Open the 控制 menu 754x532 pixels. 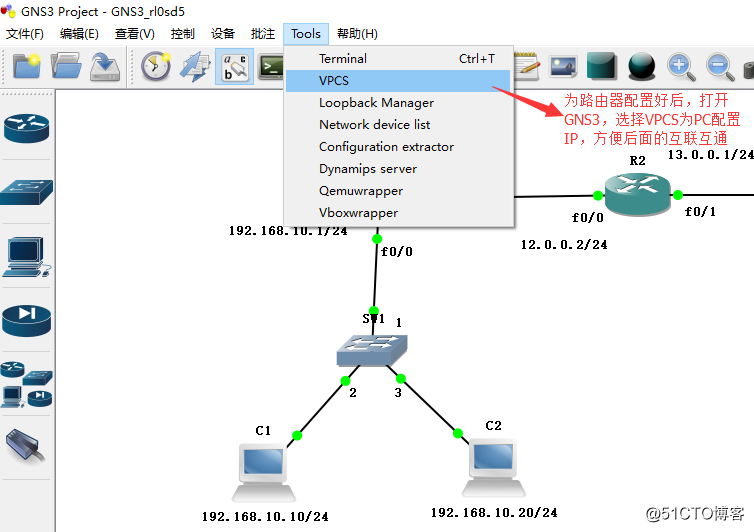pyautogui.click(x=183, y=34)
